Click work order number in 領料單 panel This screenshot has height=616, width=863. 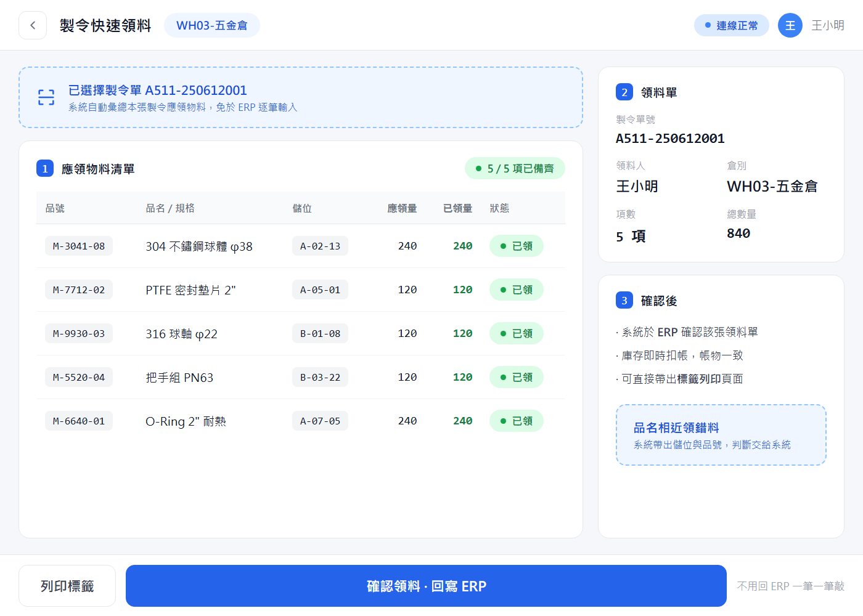pyautogui.click(x=670, y=139)
